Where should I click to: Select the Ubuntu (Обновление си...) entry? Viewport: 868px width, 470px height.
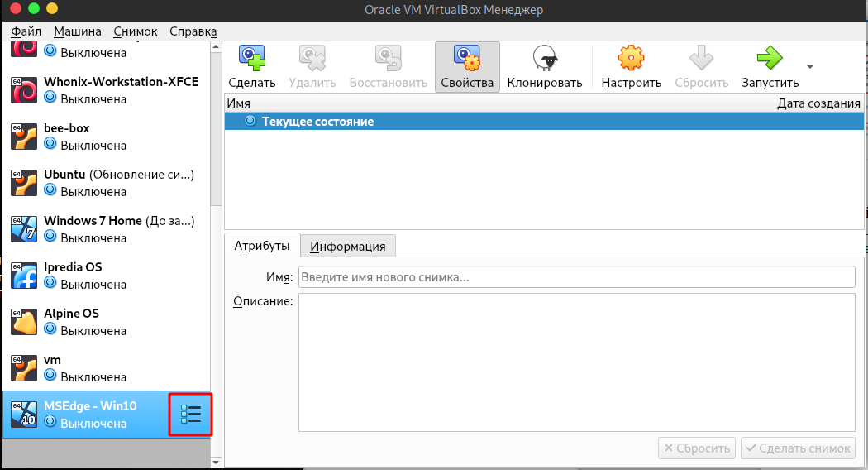119,175
